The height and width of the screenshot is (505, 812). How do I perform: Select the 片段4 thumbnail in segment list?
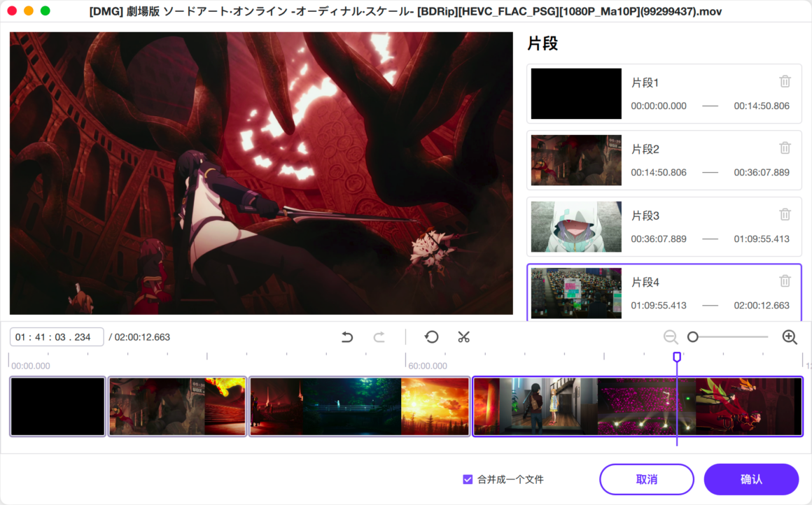point(576,293)
